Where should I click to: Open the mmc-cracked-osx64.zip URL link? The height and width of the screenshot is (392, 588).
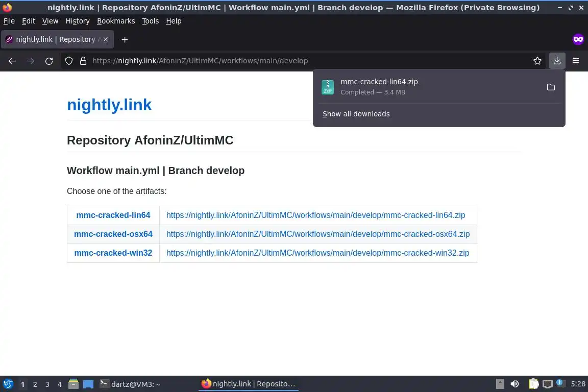pyautogui.click(x=318, y=234)
